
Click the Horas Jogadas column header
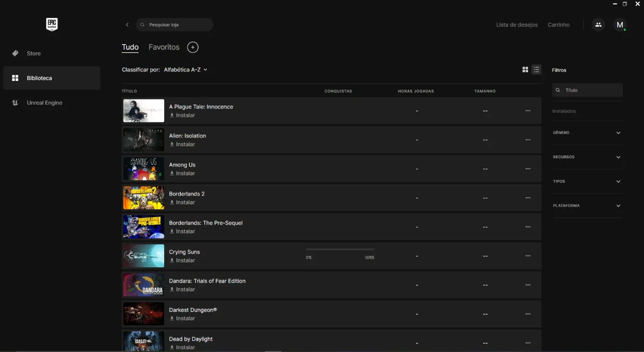tap(416, 91)
